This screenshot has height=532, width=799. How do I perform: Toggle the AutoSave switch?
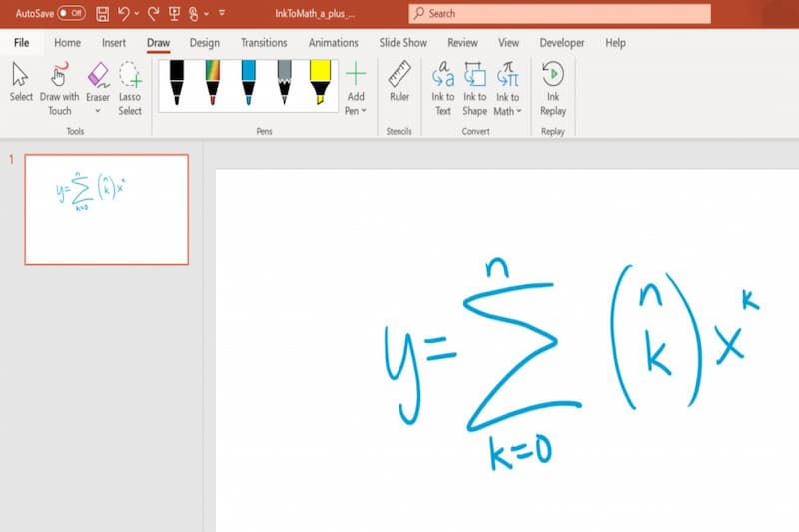click(71, 13)
